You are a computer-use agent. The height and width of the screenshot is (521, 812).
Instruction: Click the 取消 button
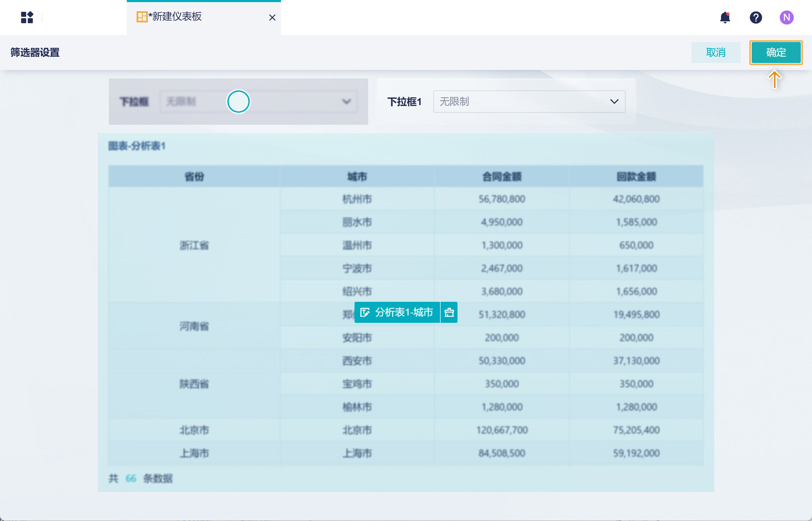[716, 53]
